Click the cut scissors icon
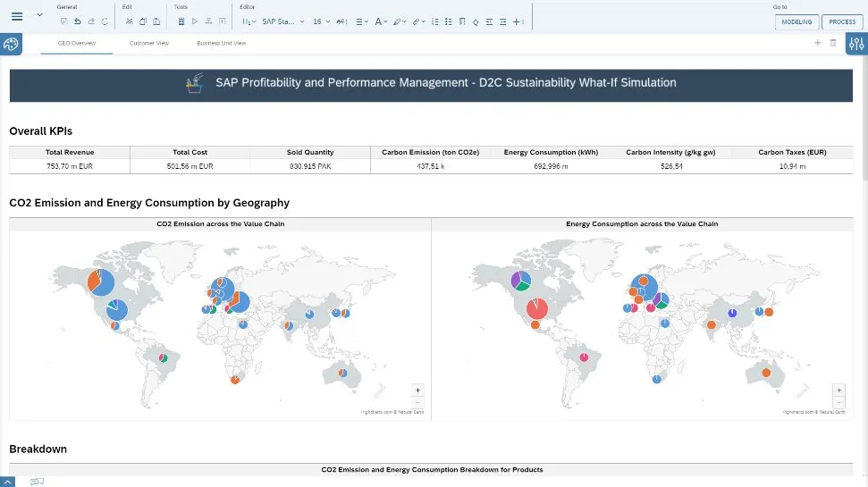 pyautogui.click(x=129, y=21)
